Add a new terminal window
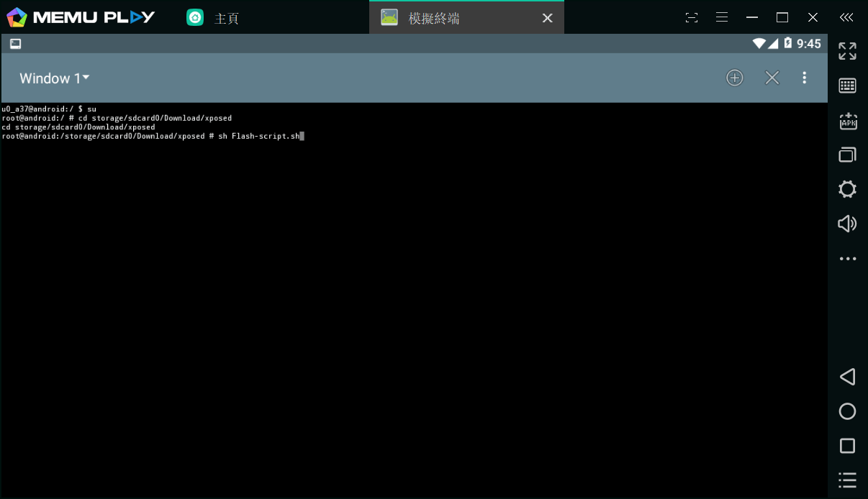 (x=734, y=78)
